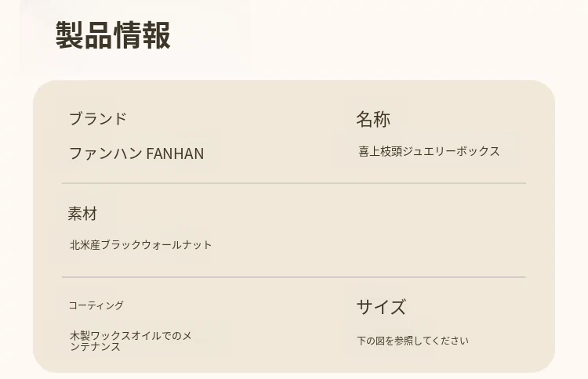The height and width of the screenshot is (379, 588).
Task: Select the サイズ label
Action: [381, 307]
